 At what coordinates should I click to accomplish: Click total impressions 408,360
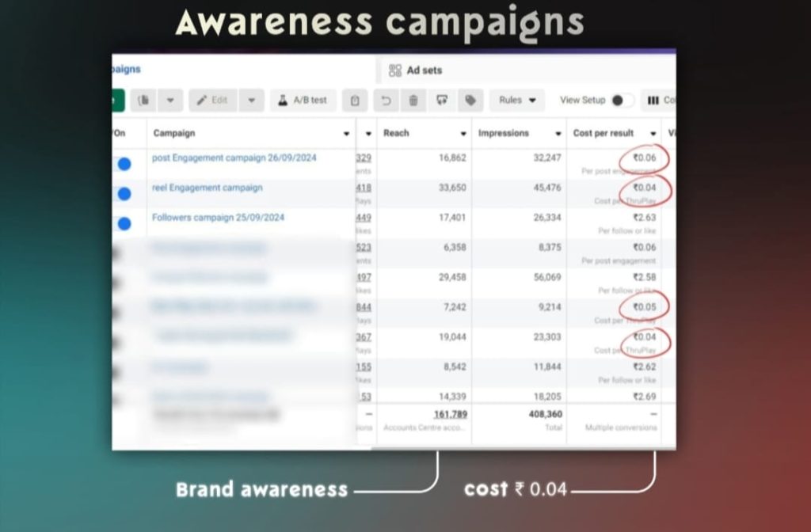[x=545, y=415]
